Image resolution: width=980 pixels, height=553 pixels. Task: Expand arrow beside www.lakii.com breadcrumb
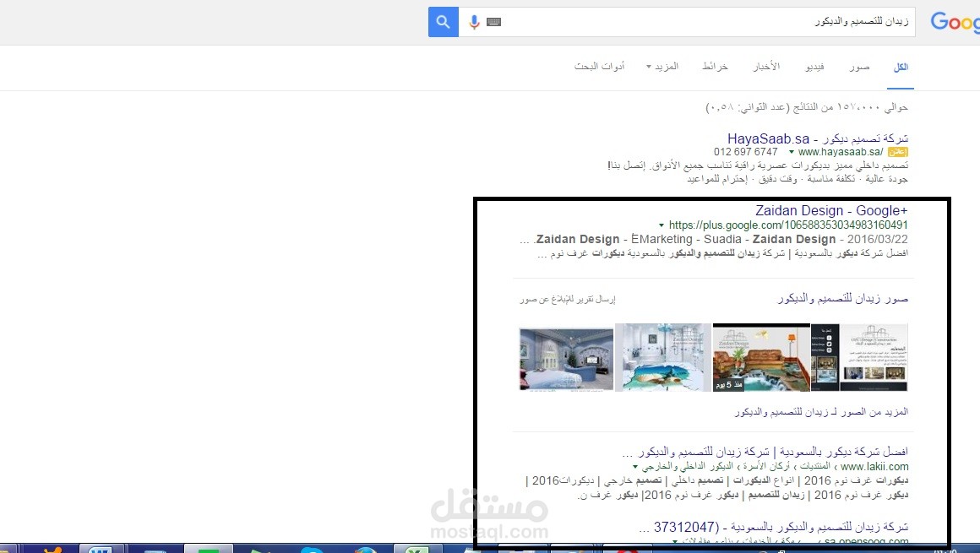pyautogui.click(x=635, y=467)
